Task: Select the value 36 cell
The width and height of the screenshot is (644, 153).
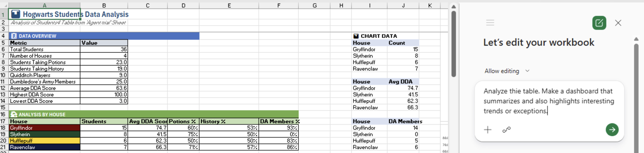Action: [x=104, y=49]
